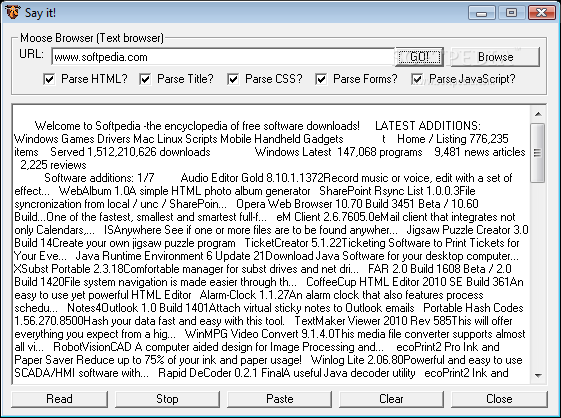Click the text 'Portable Hash Codes'
Image resolution: width=561 pixels, height=418 pixels.
pos(473,308)
